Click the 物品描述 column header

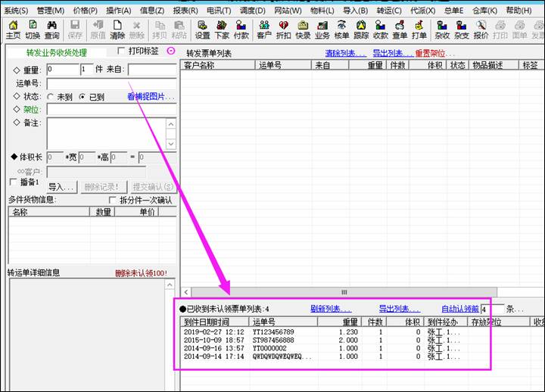pyautogui.click(x=494, y=65)
